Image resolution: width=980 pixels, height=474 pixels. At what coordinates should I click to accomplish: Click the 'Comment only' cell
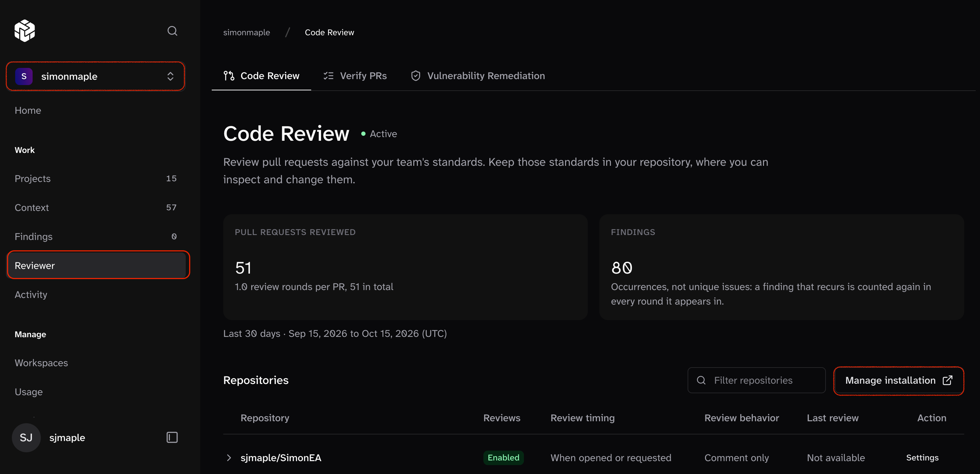pos(737,458)
